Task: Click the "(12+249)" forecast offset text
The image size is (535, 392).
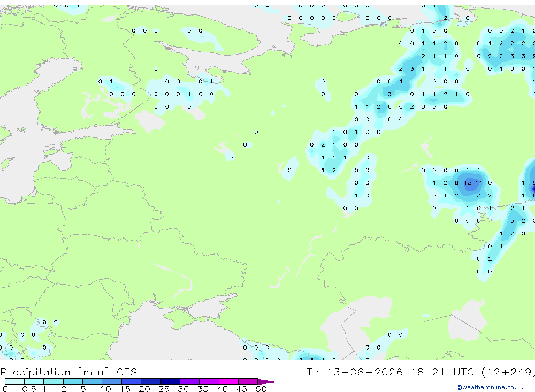Action: click(x=508, y=372)
